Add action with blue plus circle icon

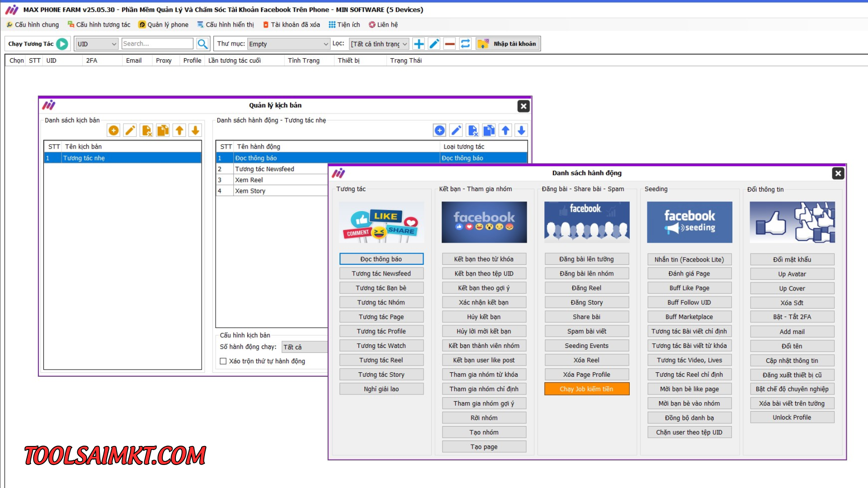pyautogui.click(x=439, y=131)
